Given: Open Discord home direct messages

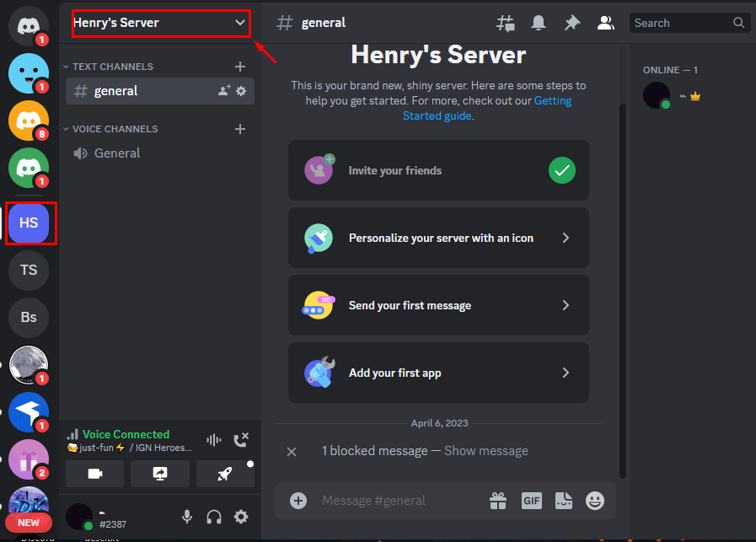Looking at the screenshot, I should click(29, 25).
